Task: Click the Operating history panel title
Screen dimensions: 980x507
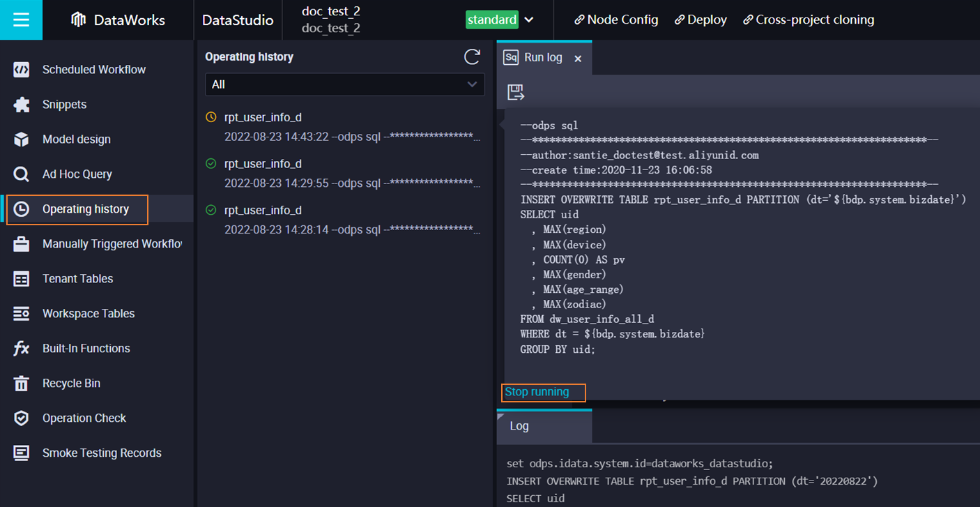Action: click(250, 57)
